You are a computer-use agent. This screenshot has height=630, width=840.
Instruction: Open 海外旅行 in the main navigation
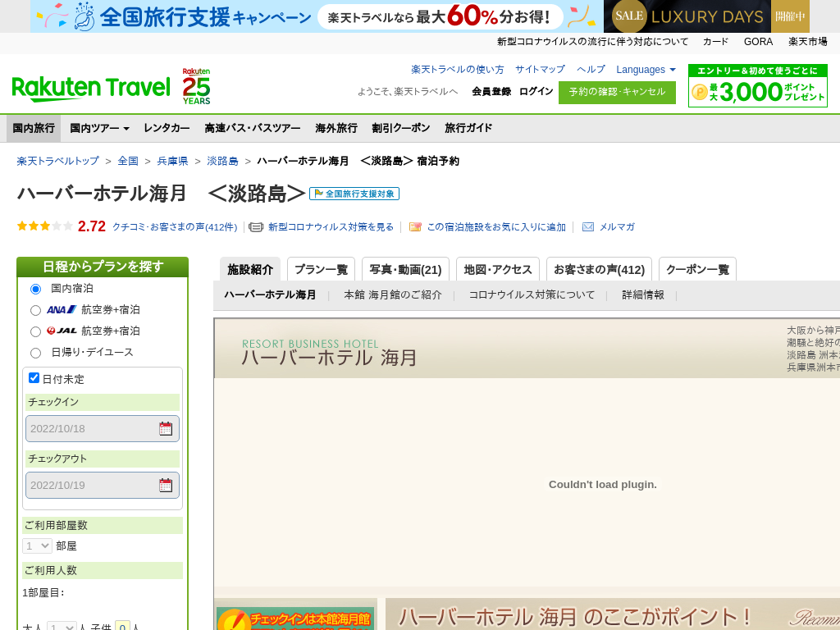pos(336,128)
